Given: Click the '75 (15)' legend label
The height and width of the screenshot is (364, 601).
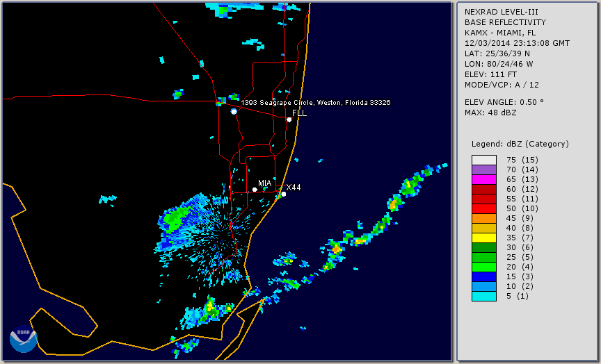Looking at the screenshot, I should click(x=522, y=160).
